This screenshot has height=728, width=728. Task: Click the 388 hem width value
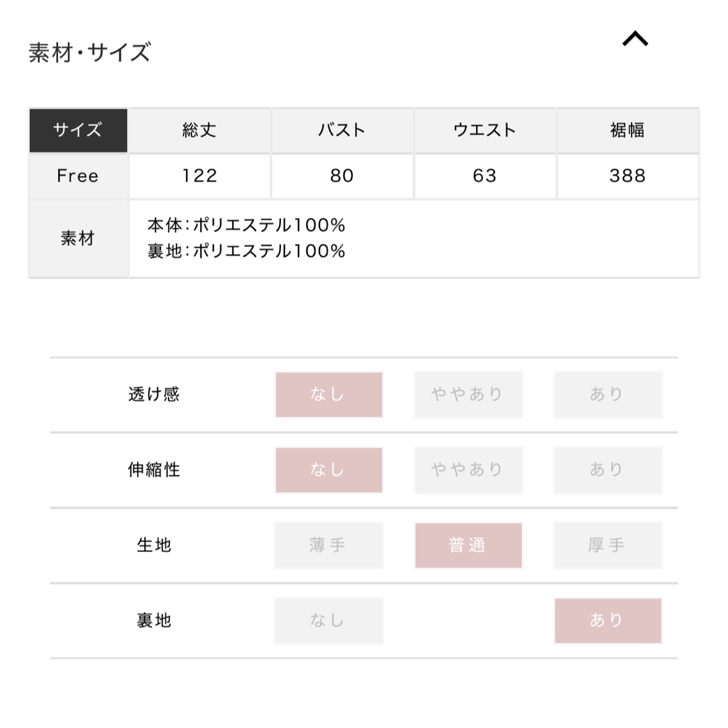pyautogui.click(x=628, y=176)
